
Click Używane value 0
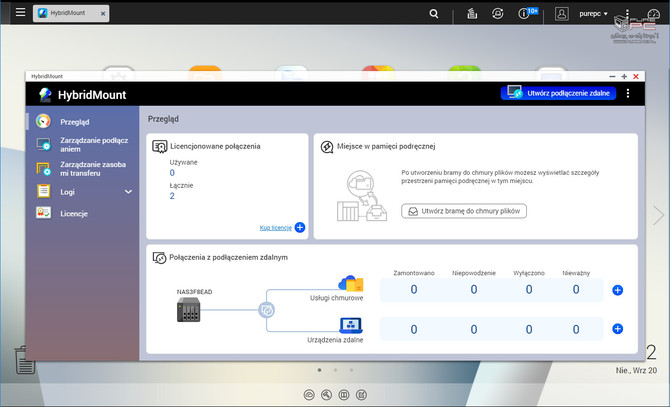172,173
